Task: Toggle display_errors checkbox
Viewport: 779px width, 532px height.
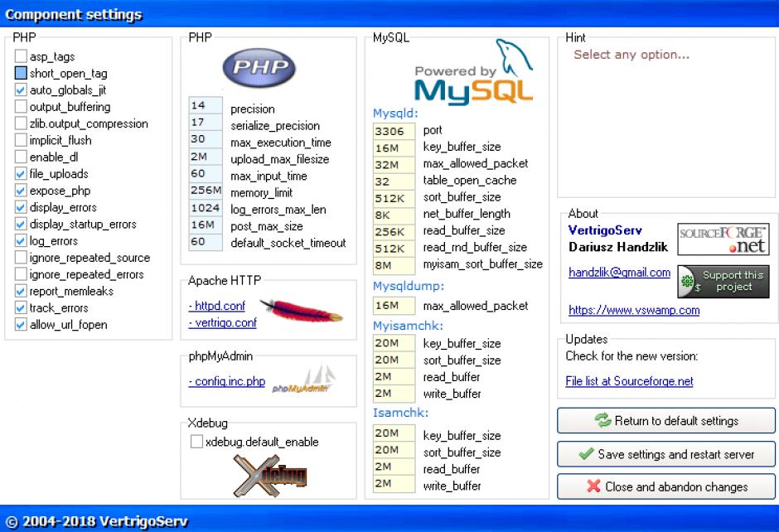Action: [21, 207]
